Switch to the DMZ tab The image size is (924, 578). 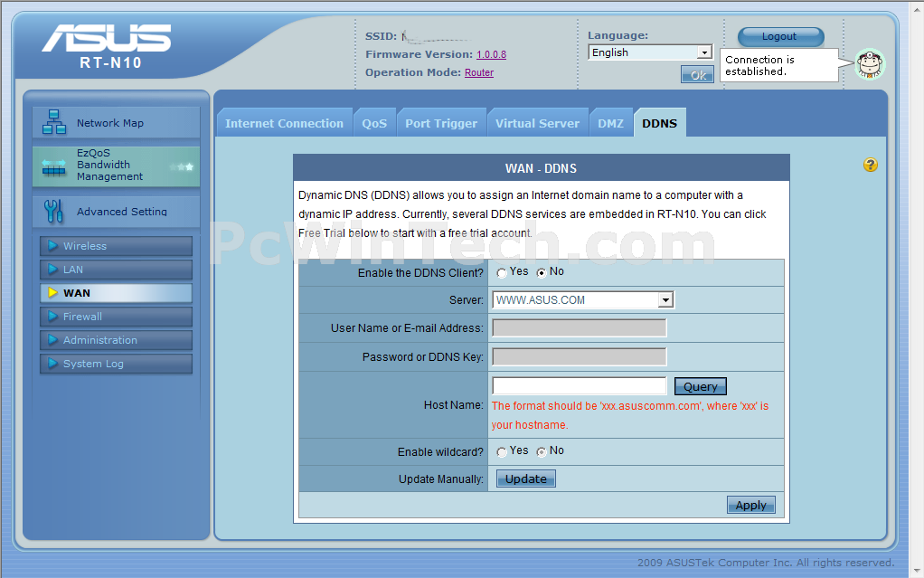coord(610,123)
